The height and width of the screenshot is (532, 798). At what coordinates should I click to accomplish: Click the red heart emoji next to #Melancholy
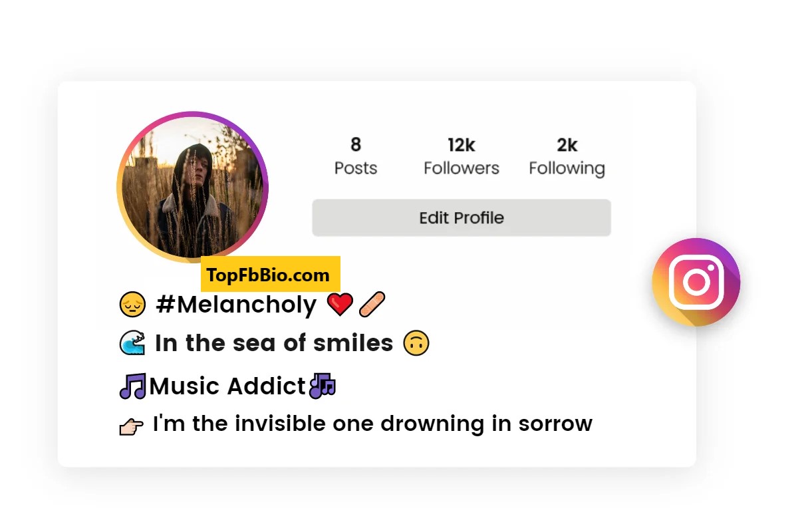coord(340,304)
